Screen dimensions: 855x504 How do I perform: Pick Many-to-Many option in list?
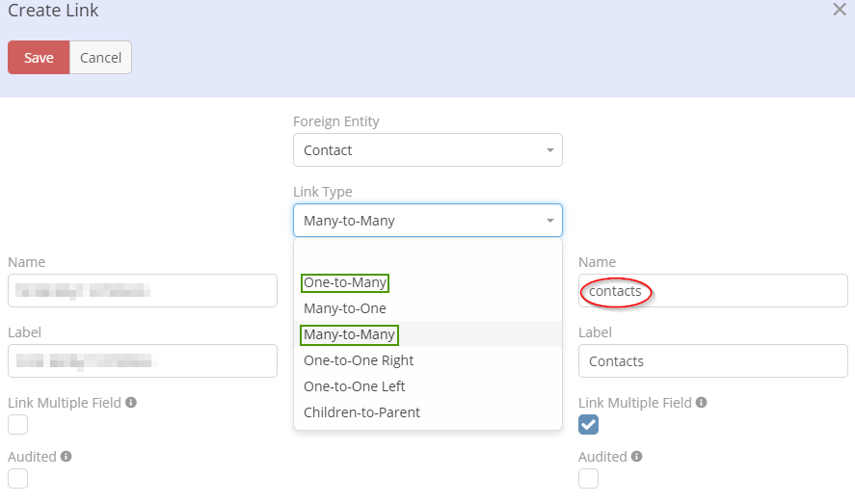(x=349, y=334)
